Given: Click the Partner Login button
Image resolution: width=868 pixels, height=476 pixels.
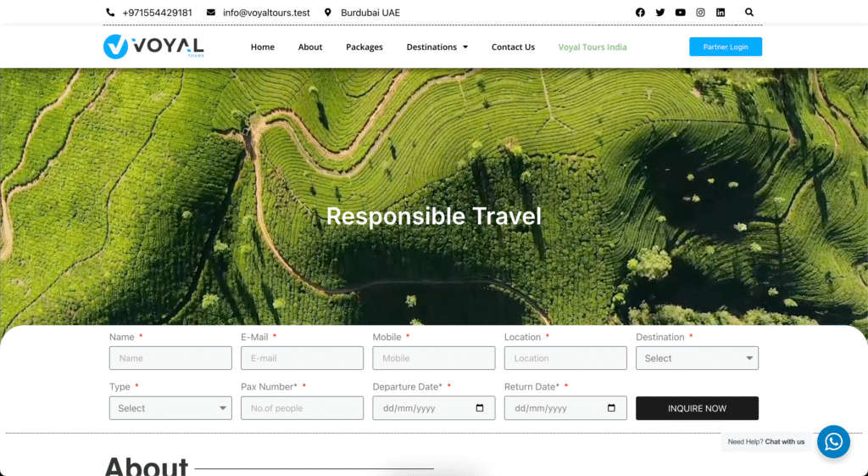Looking at the screenshot, I should 725,47.
